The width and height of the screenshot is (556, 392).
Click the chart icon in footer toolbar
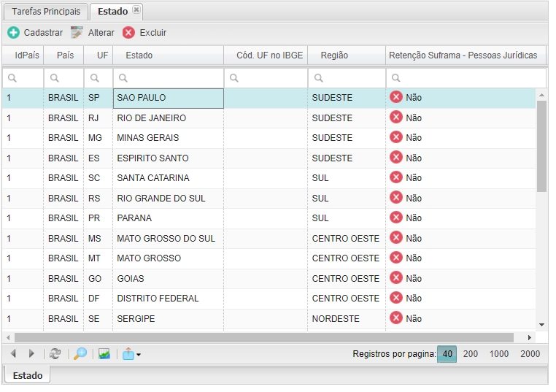pos(104,354)
